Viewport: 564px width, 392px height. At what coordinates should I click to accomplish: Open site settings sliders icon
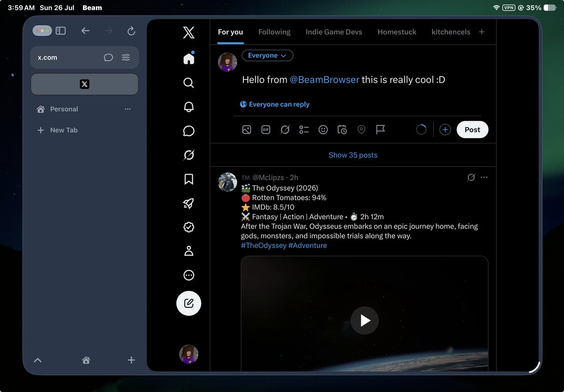(x=126, y=57)
